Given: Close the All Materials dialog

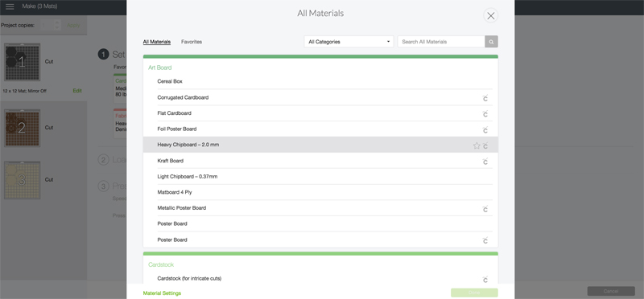Looking at the screenshot, I should tap(490, 15).
